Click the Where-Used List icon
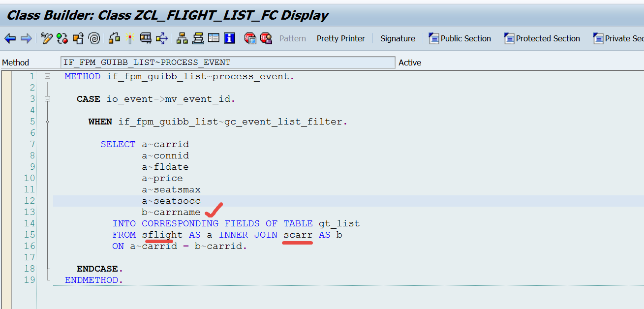This screenshot has width=644, height=309. click(x=161, y=38)
